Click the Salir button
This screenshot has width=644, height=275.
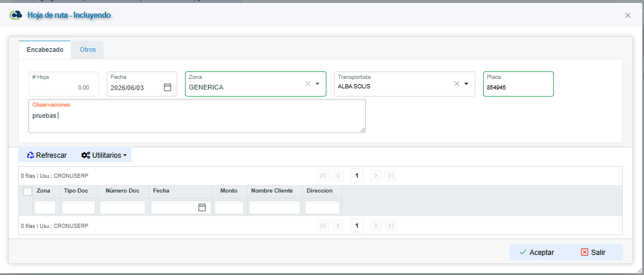point(593,253)
